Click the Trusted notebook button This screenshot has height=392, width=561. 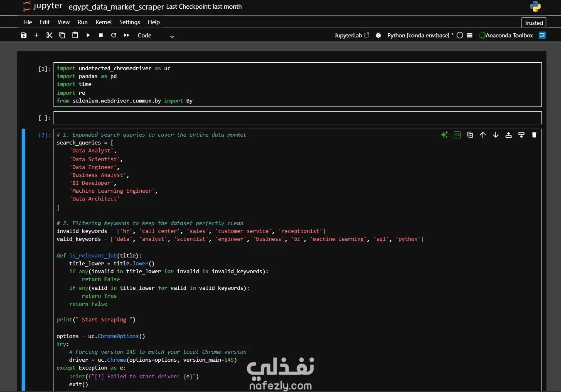pos(534,23)
